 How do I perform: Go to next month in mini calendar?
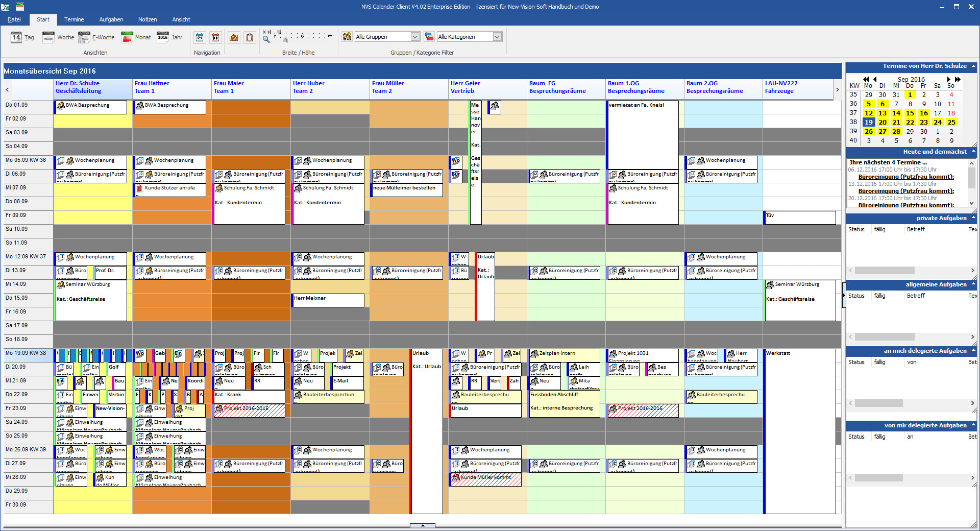(x=948, y=79)
